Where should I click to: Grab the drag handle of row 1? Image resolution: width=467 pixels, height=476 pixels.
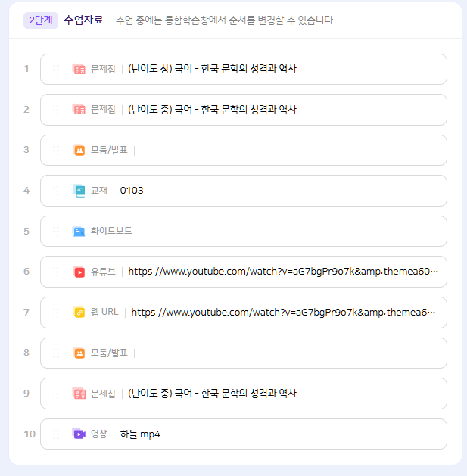[x=55, y=69]
